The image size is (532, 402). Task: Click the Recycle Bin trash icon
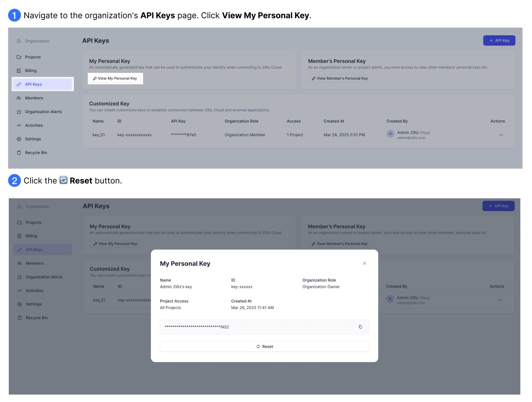click(x=19, y=153)
